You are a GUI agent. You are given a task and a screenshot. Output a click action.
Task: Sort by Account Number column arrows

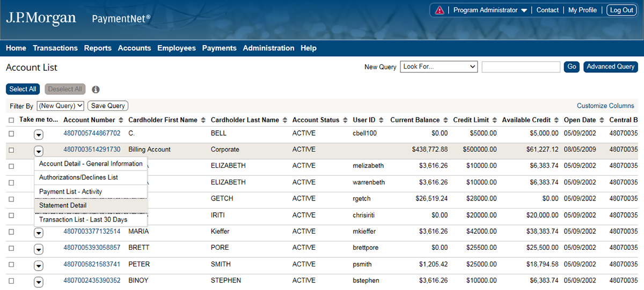pos(121,120)
